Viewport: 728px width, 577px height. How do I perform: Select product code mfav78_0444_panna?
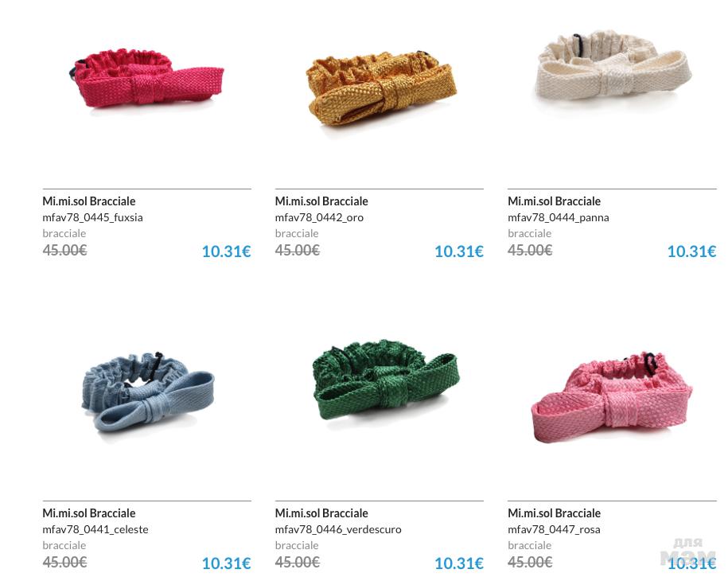[558, 217]
